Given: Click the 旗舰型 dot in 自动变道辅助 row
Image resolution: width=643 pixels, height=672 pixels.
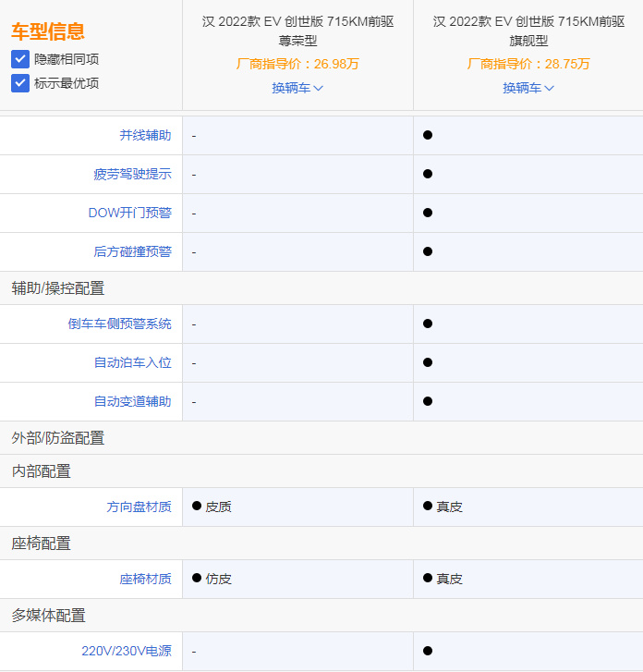Looking at the screenshot, I should point(428,401).
